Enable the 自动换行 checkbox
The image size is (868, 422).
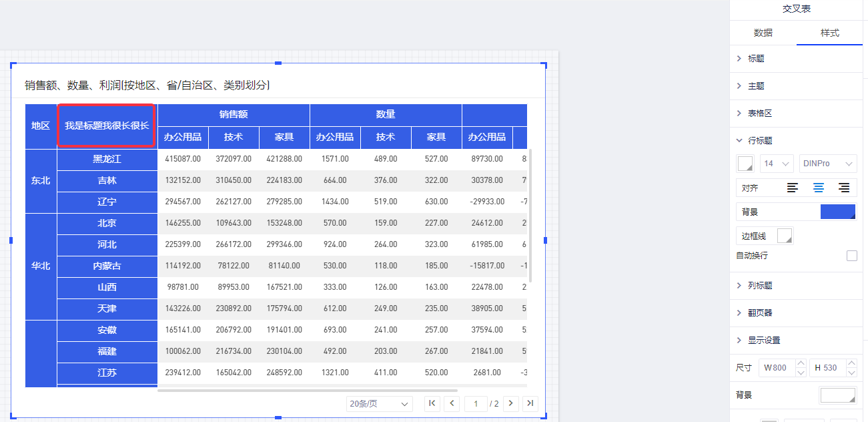(851, 256)
